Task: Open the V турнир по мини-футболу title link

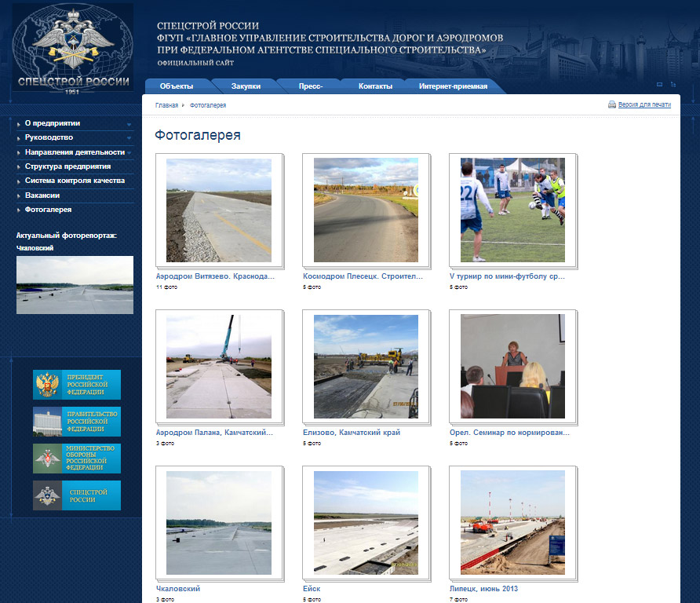Action: point(507,276)
